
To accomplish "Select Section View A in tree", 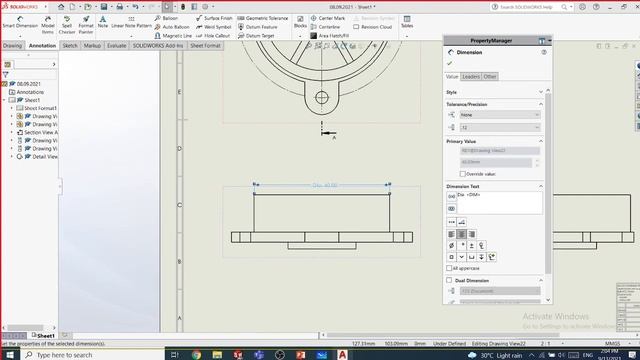I will (37, 133).
